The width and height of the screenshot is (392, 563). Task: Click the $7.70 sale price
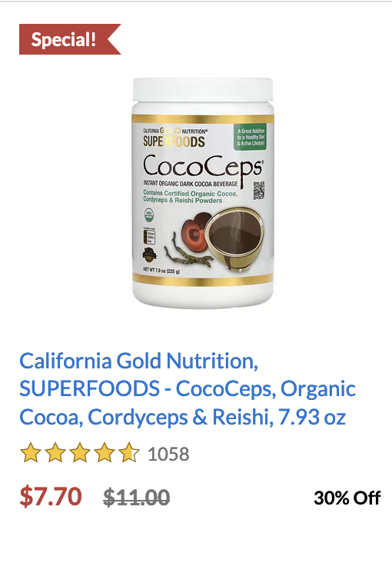(51, 497)
